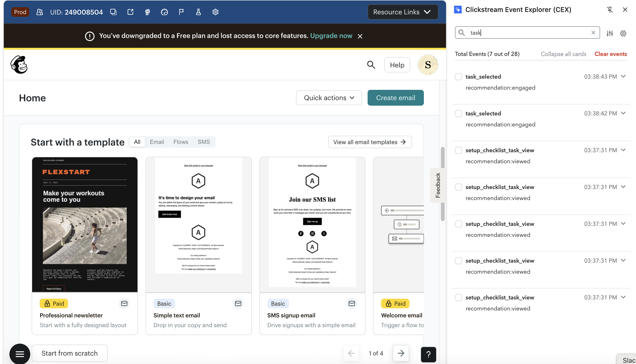Expand the last setup_checklist_task_view card chevron
The height and width of the screenshot is (364, 636).
(x=623, y=297)
